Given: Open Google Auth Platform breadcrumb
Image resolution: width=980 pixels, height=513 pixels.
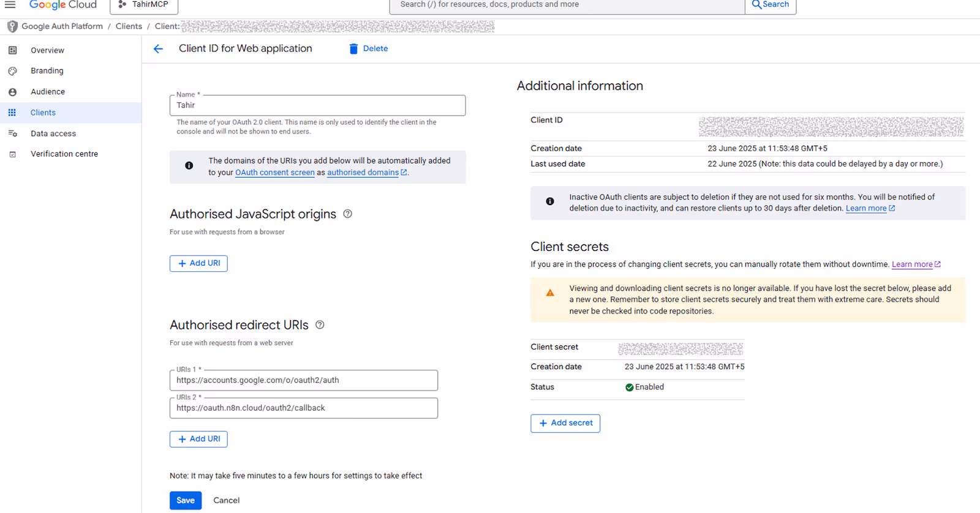Looking at the screenshot, I should tap(62, 26).
